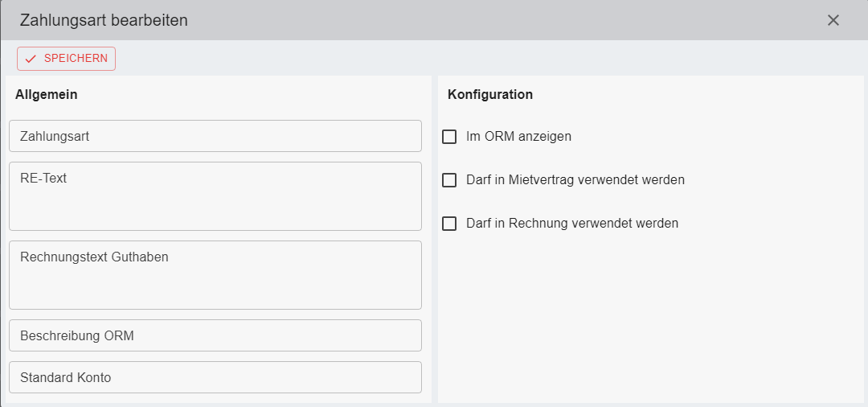Close the Zahlungsart bearbeiten dialog
The height and width of the screenshot is (407, 868).
833,20
